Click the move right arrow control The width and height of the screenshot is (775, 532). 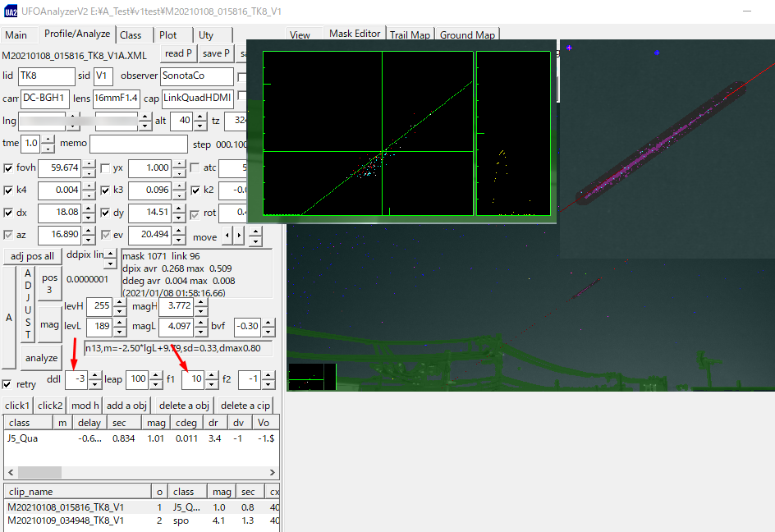pyautogui.click(x=240, y=234)
